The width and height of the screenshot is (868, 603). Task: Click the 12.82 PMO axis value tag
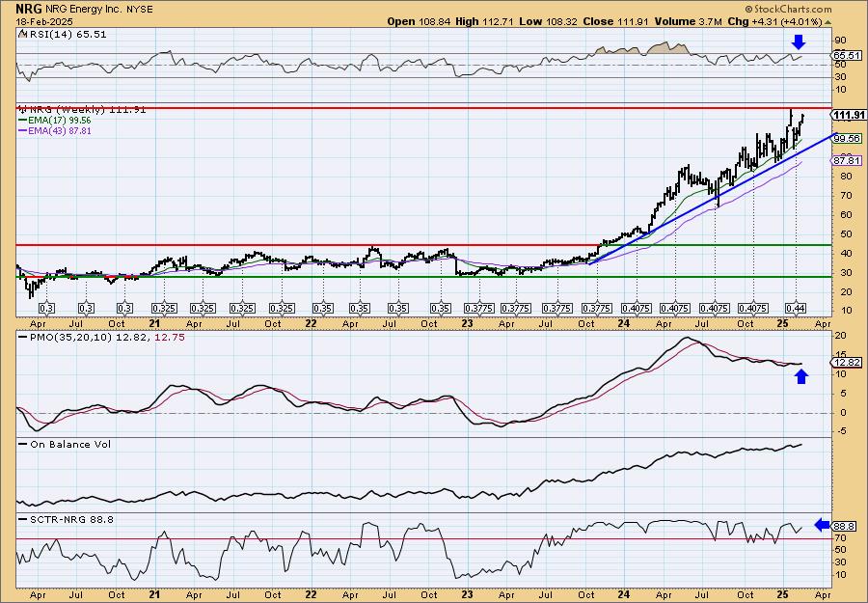pyautogui.click(x=847, y=363)
